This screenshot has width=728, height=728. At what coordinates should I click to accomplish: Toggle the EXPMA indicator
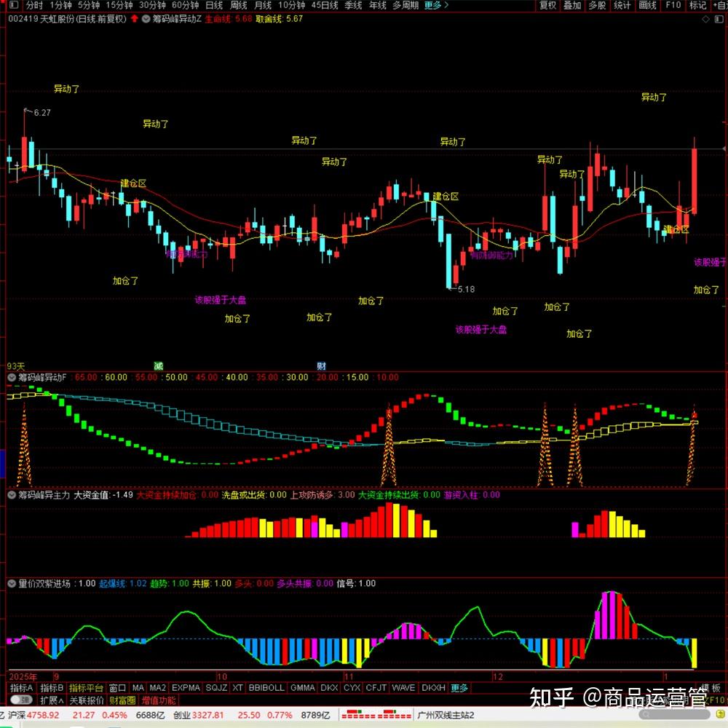coord(186,688)
